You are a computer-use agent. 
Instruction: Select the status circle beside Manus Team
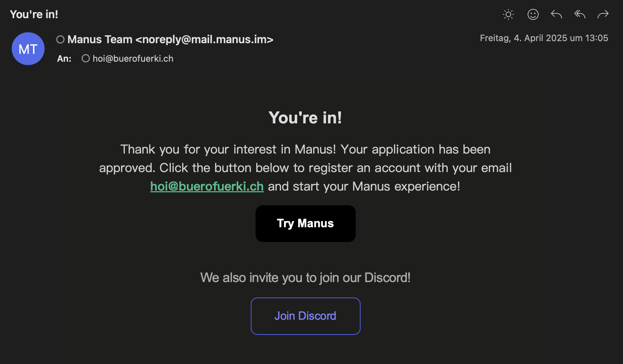[60, 40]
